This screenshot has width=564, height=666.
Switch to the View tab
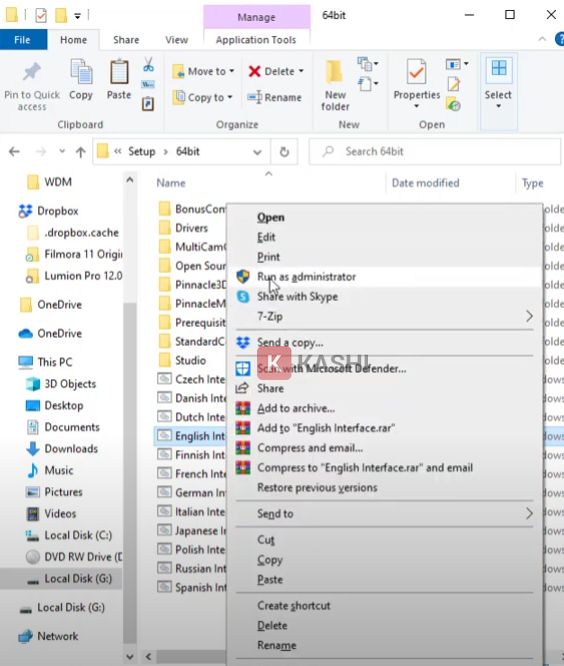176,40
